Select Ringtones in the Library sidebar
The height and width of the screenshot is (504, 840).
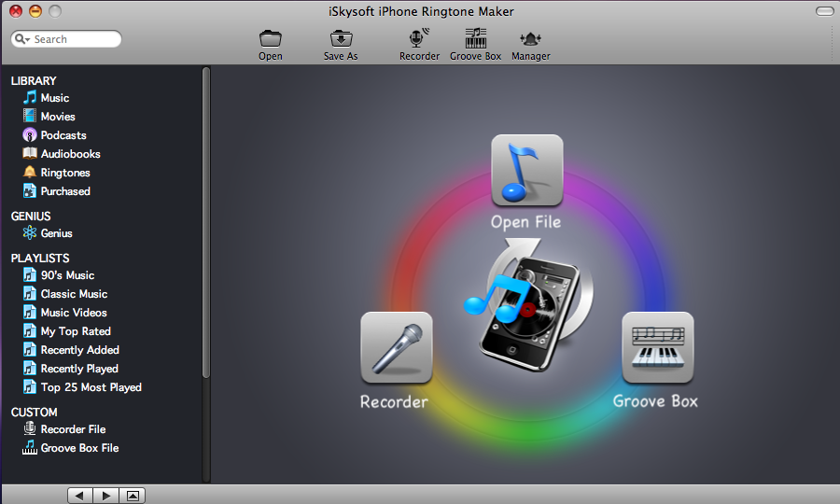64,173
